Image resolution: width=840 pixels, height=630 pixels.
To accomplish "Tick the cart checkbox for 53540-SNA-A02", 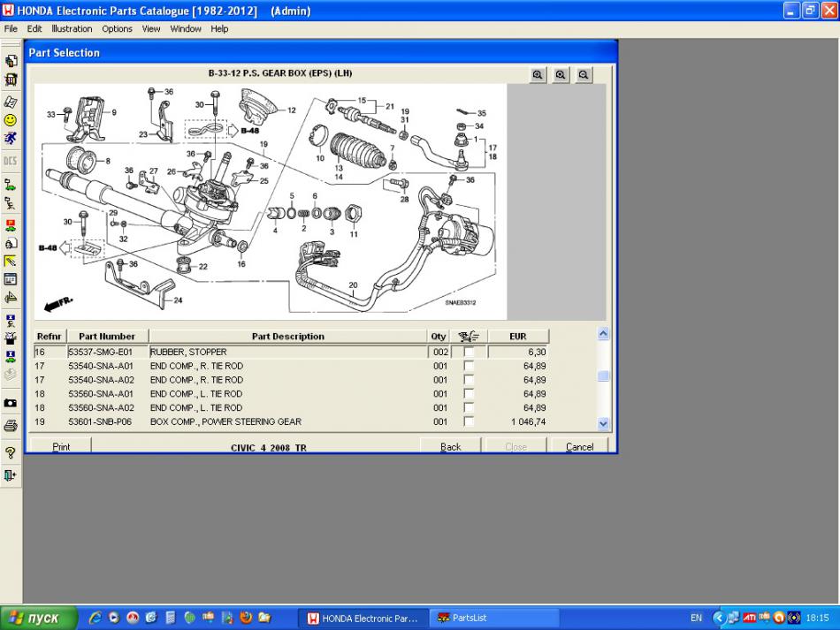I will tap(469, 379).
